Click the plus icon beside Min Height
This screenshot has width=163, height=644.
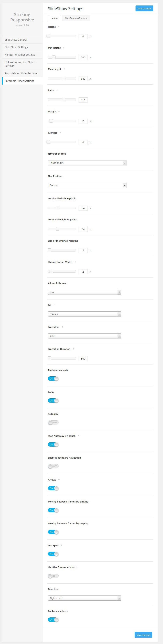64,48
